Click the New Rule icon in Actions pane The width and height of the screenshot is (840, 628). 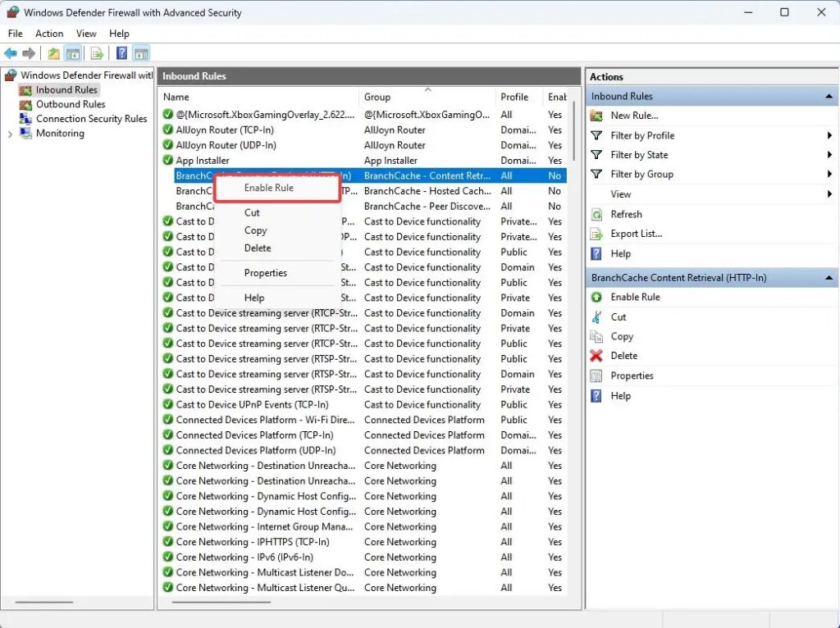tap(596, 116)
